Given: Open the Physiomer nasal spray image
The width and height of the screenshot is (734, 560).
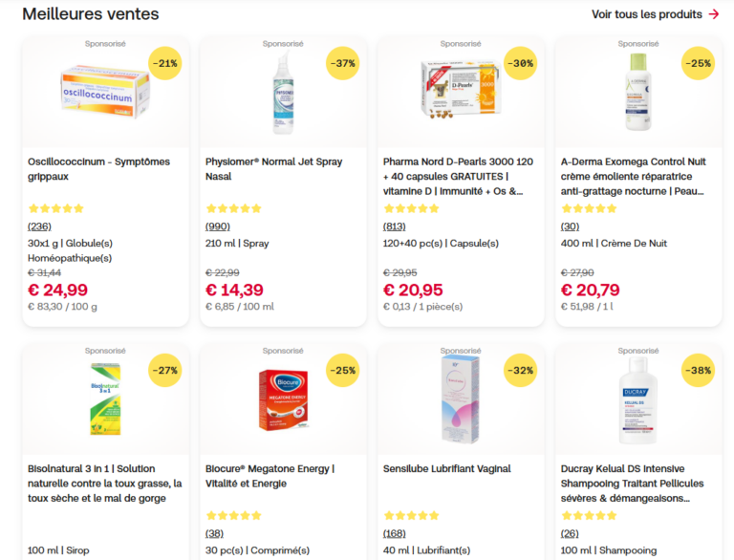Looking at the screenshot, I should [283, 93].
